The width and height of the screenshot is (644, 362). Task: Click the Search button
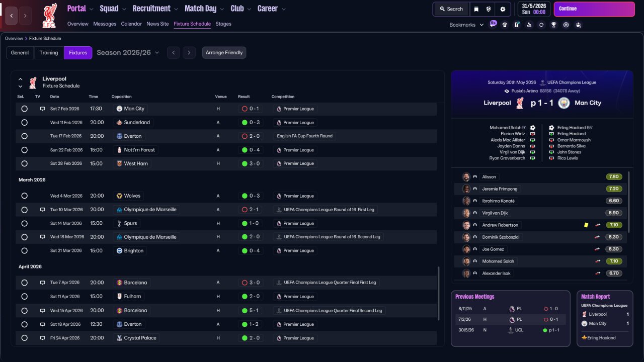(x=451, y=9)
